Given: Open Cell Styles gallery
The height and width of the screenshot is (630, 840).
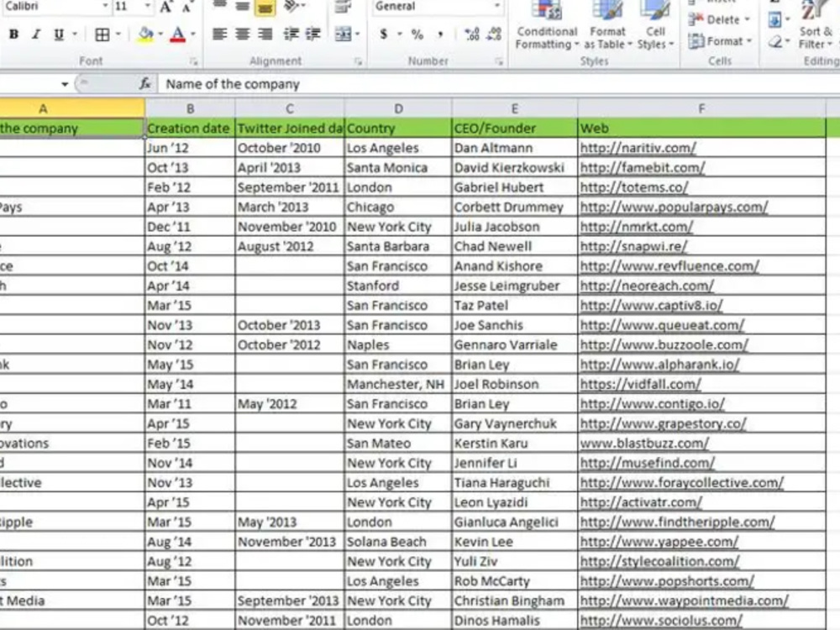Looking at the screenshot, I should tap(655, 24).
